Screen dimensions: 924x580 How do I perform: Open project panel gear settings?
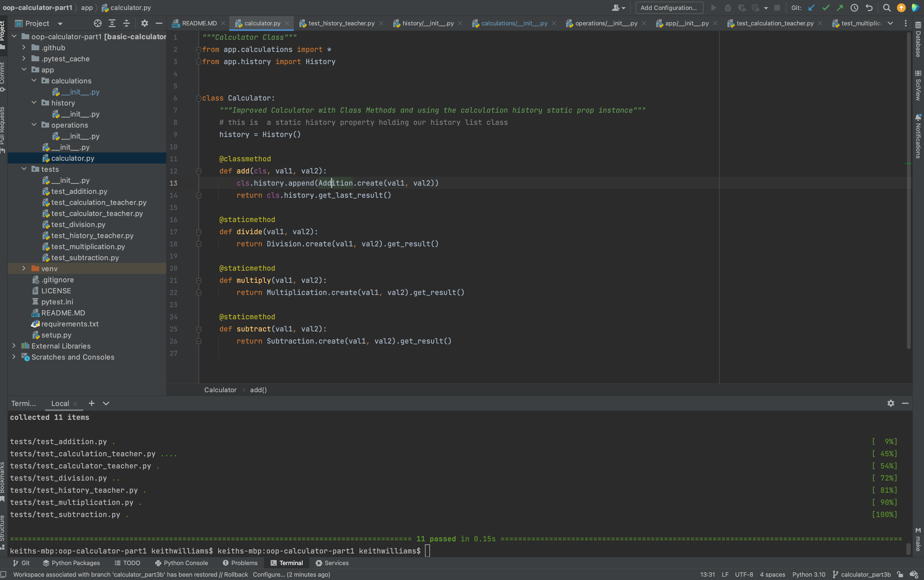(145, 23)
